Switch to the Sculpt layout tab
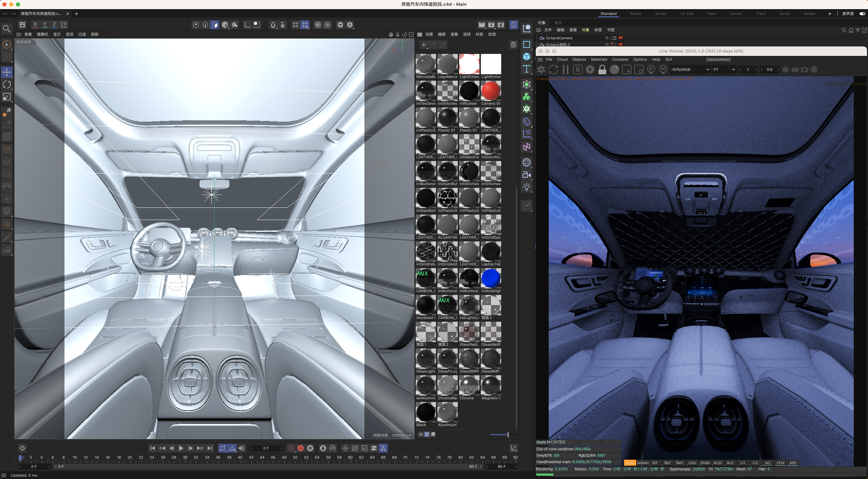 (660, 14)
